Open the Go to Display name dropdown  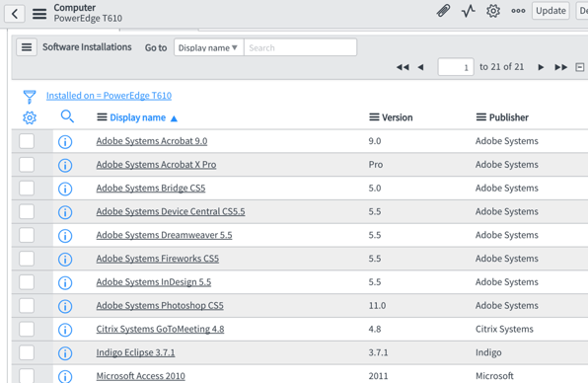[x=208, y=47]
